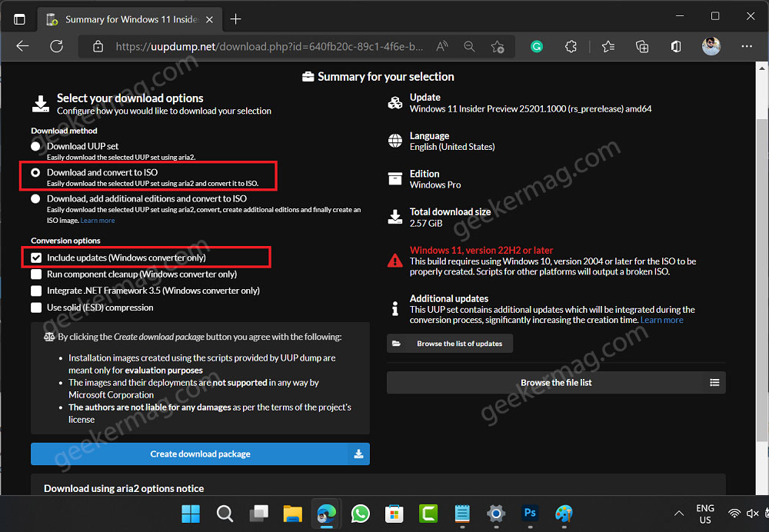Screen dimensions: 769x532
Task: Click the scrollbar up arrow
Action: pyautogui.click(x=761, y=68)
